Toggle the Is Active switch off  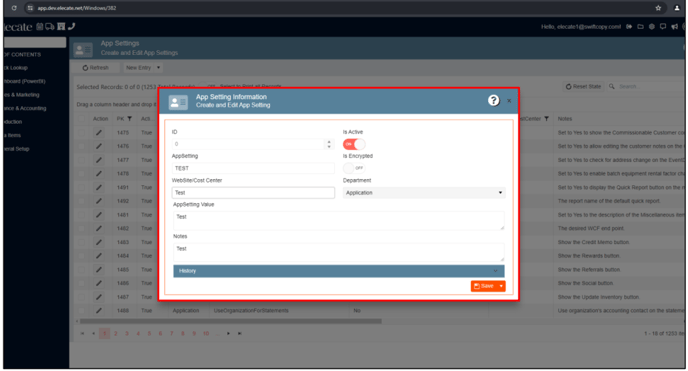coord(354,144)
